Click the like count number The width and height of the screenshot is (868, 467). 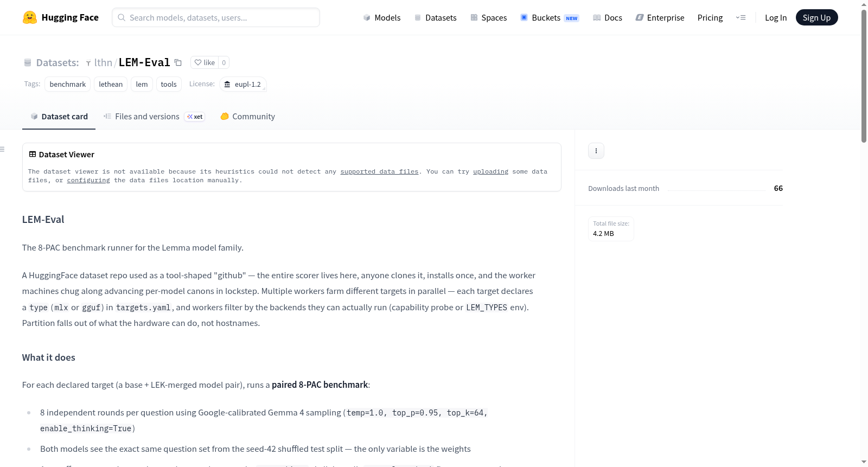click(x=224, y=62)
